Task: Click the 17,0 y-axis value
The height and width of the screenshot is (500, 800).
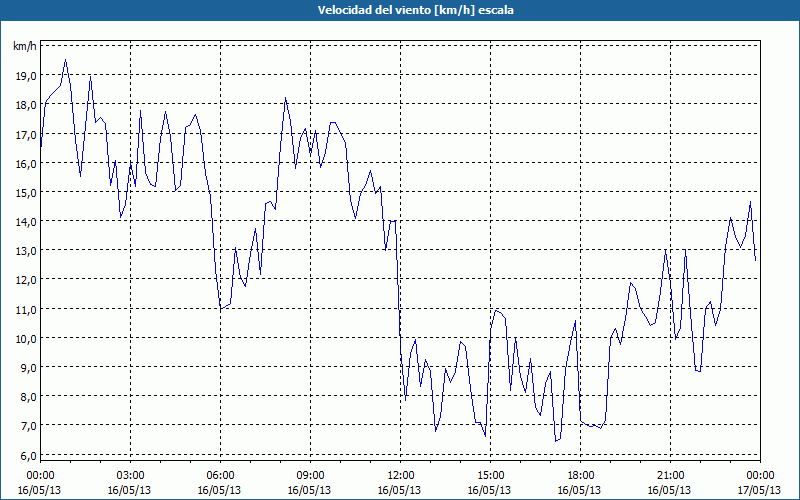Action: 26,134
